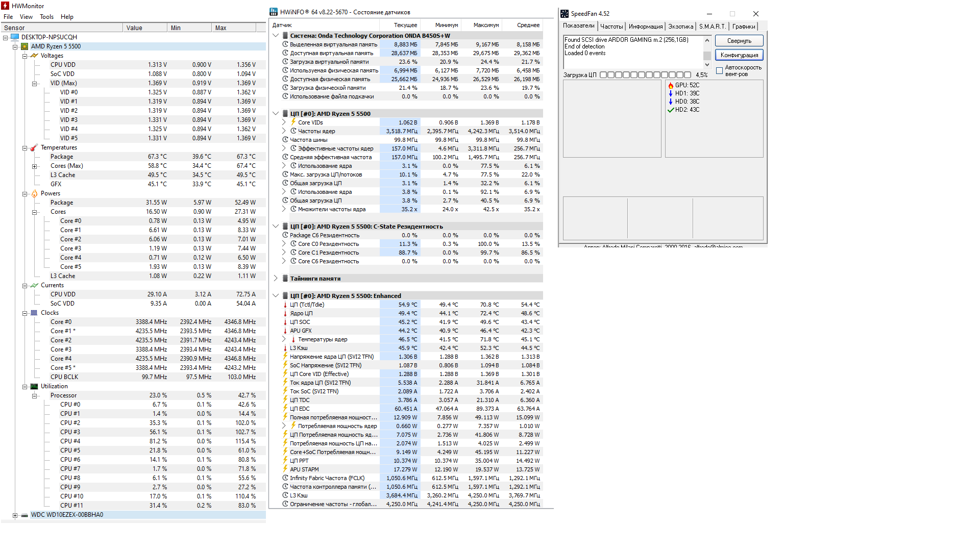Open the View menu in HWMonitor

click(x=26, y=17)
